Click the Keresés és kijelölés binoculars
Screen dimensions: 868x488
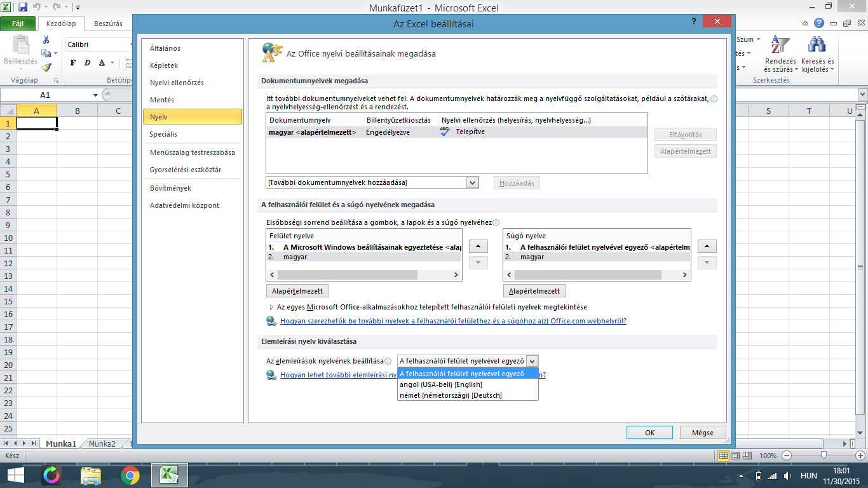pos(817,45)
